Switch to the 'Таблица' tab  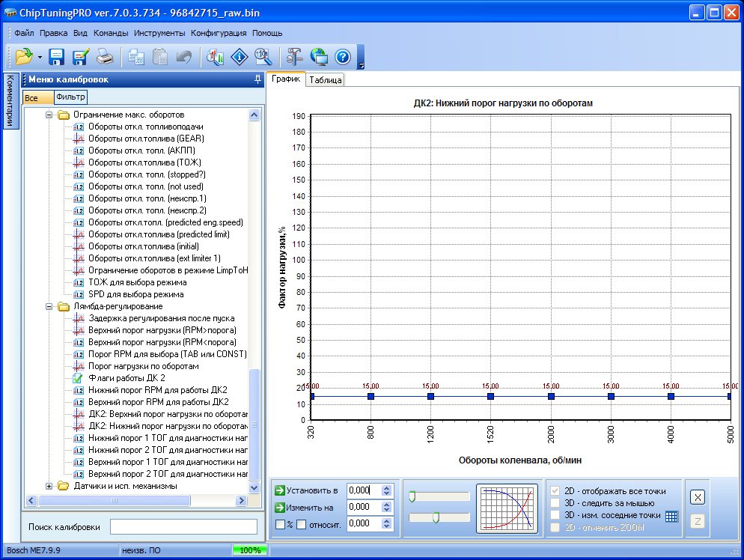[325, 80]
